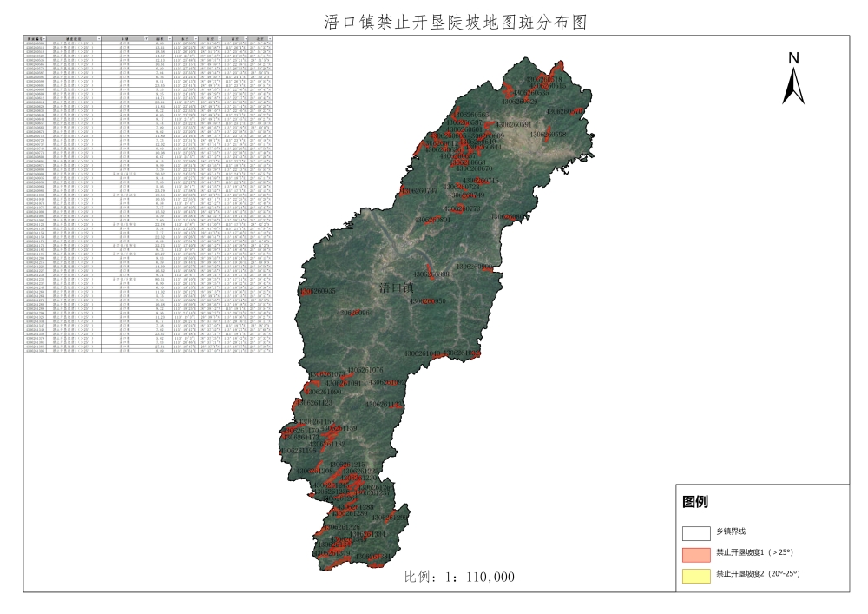Click map patch label 4306260925
Viewport: 868px width, 614px height.
click(317, 291)
